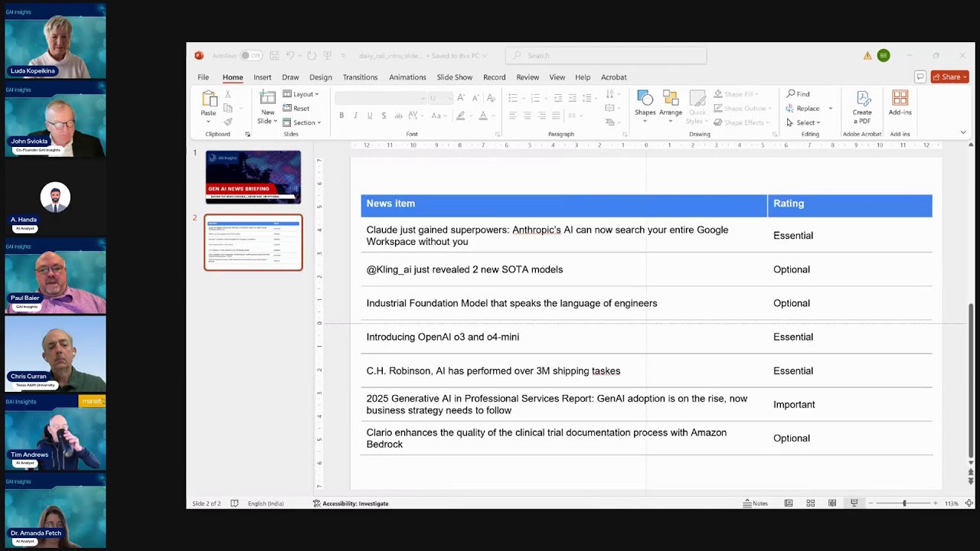Increase font size with the larger A icon
The height and width of the screenshot is (551, 980).
pos(461,98)
